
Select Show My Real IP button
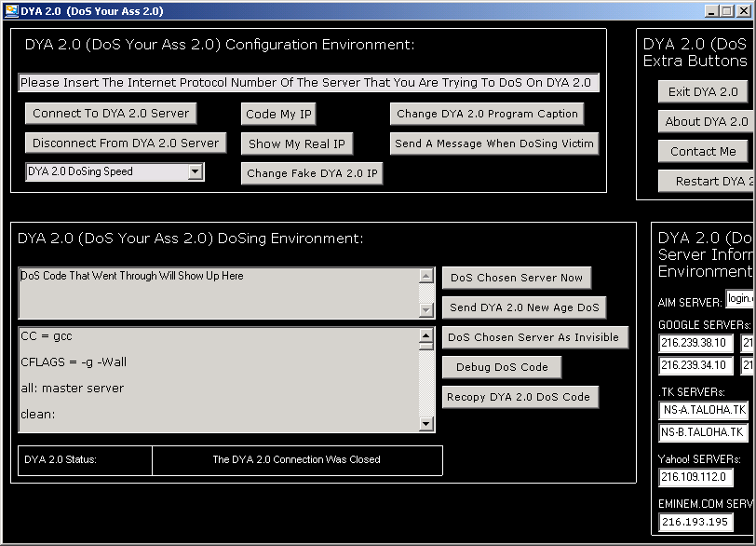297,143
